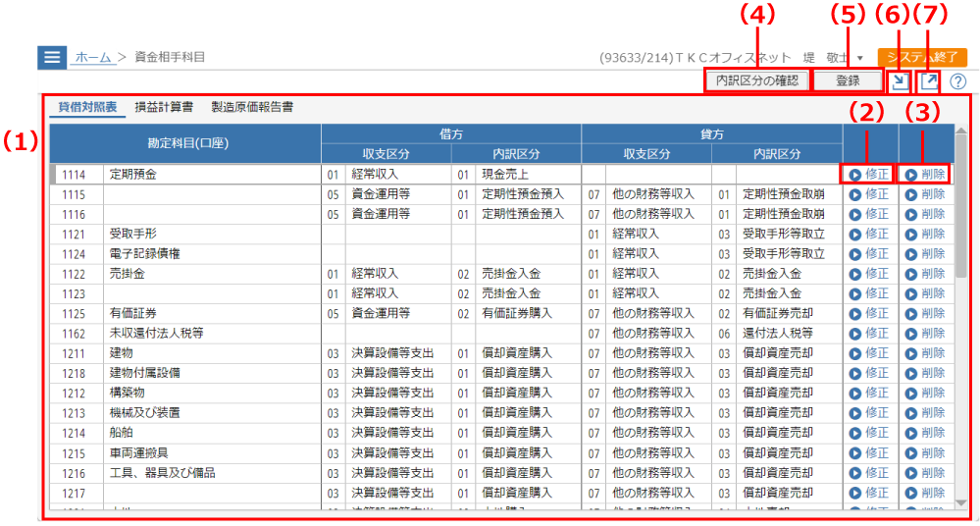Viewport: 980px width, 526px height.
Task: Click the 貸方 column group header
Action: (712, 133)
